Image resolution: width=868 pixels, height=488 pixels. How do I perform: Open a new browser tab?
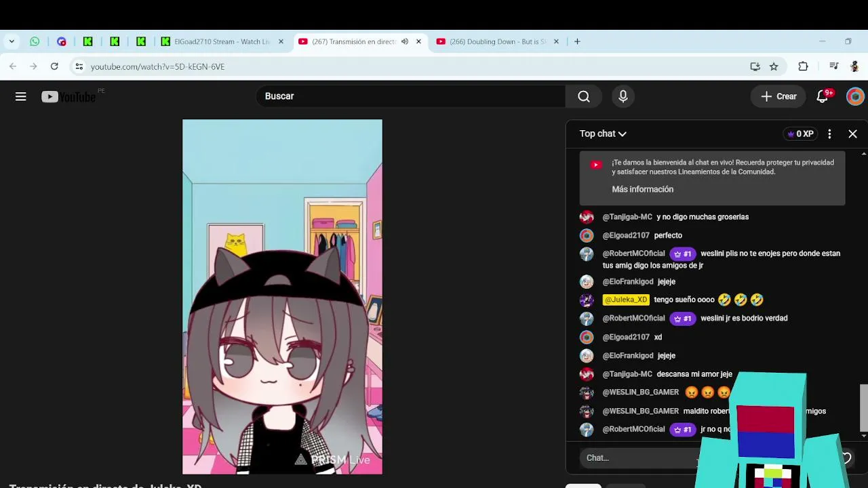pos(577,41)
